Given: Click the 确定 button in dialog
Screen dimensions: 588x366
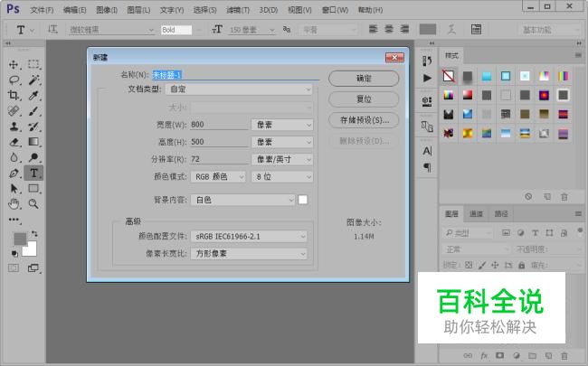Looking at the screenshot, I should (x=364, y=79).
